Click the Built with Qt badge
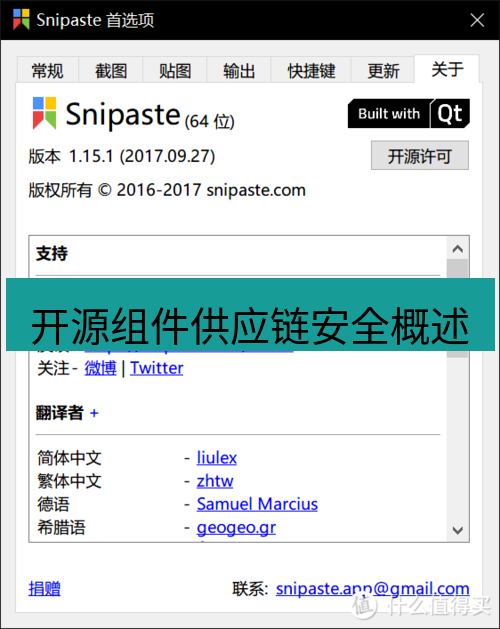Screen dimensions: 500x629 pos(409,114)
